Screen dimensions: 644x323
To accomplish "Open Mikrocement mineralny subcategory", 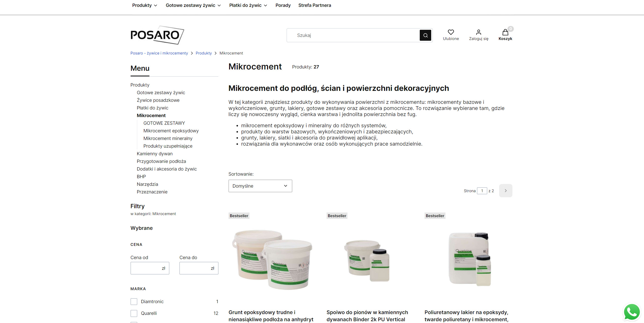I will 168,138.
